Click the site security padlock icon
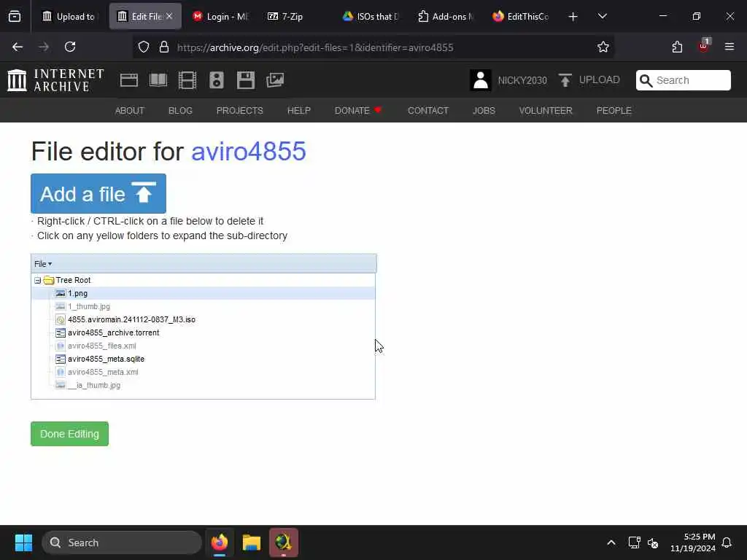This screenshot has height=560, width=747. [x=164, y=47]
